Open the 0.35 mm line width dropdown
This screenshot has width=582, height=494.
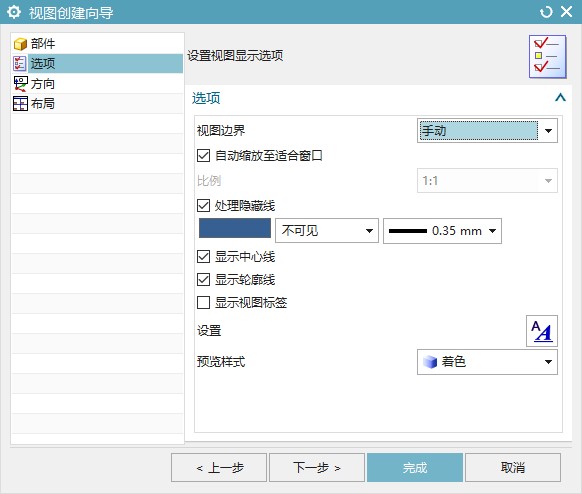pyautogui.click(x=442, y=231)
